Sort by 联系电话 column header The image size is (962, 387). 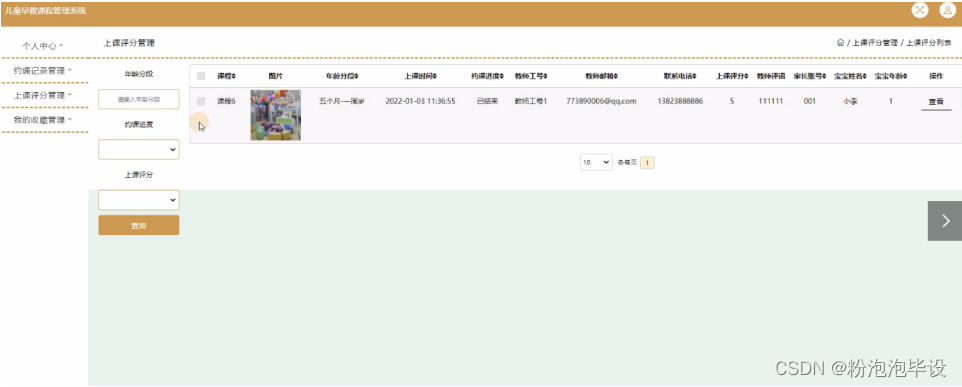coord(680,76)
